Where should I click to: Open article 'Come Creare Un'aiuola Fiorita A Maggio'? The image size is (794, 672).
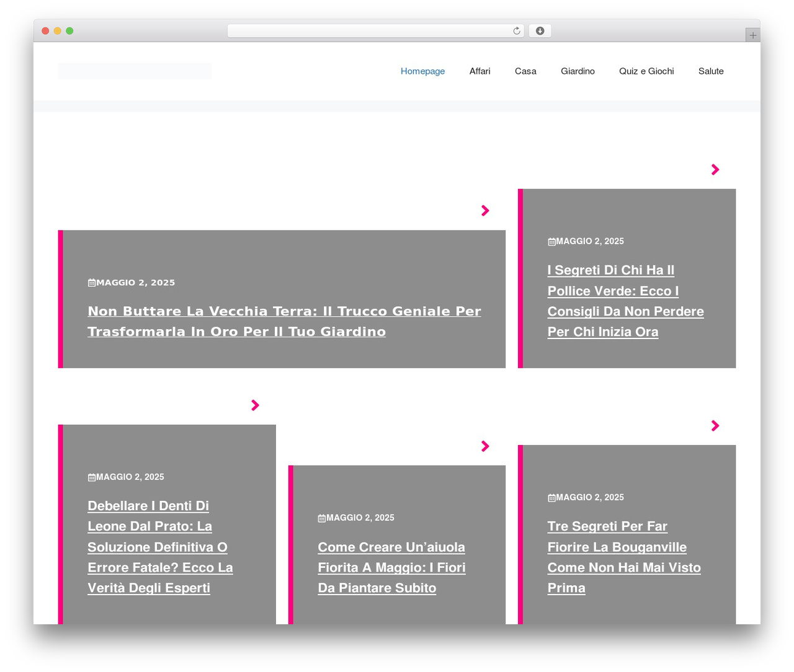[x=391, y=567]
